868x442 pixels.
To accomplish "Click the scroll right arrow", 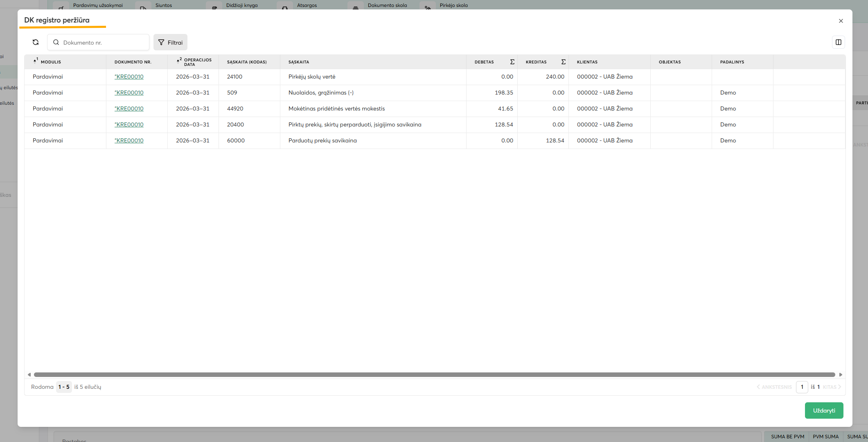I will tap(841, 374).
